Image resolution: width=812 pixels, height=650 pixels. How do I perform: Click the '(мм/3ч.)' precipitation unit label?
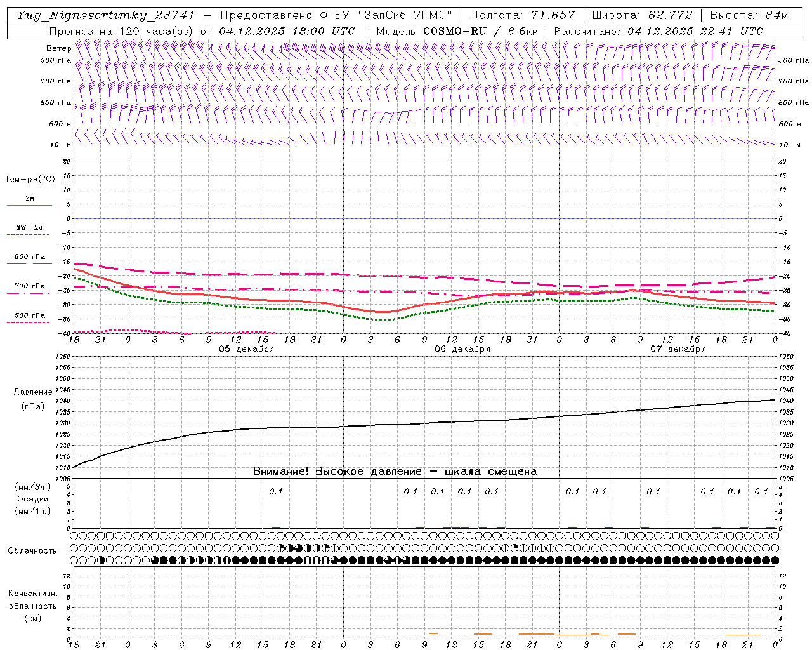point(33,487)
